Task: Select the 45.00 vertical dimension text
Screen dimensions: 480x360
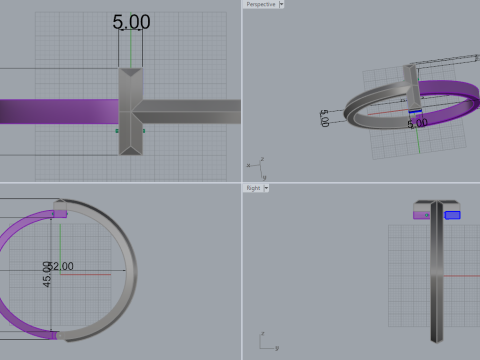Action: click(x=47, y=275)
